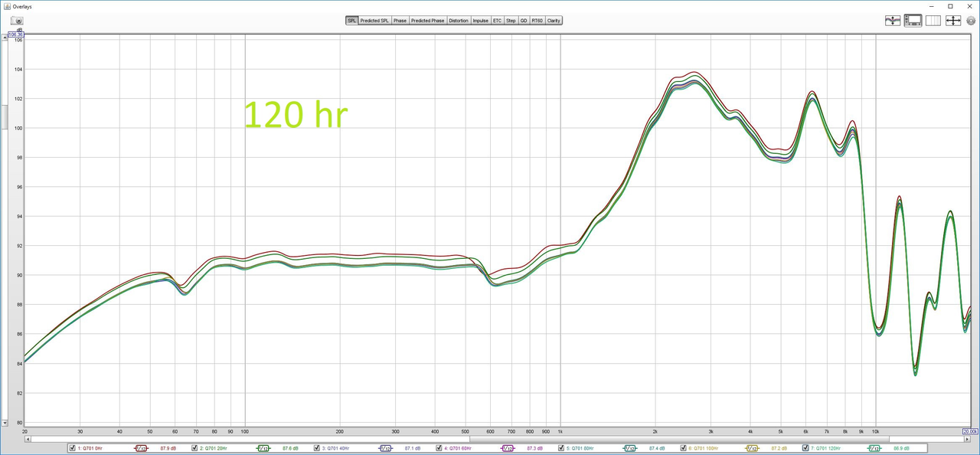
Task: Open the Predicted Phase tab
Action: point(427,21)
